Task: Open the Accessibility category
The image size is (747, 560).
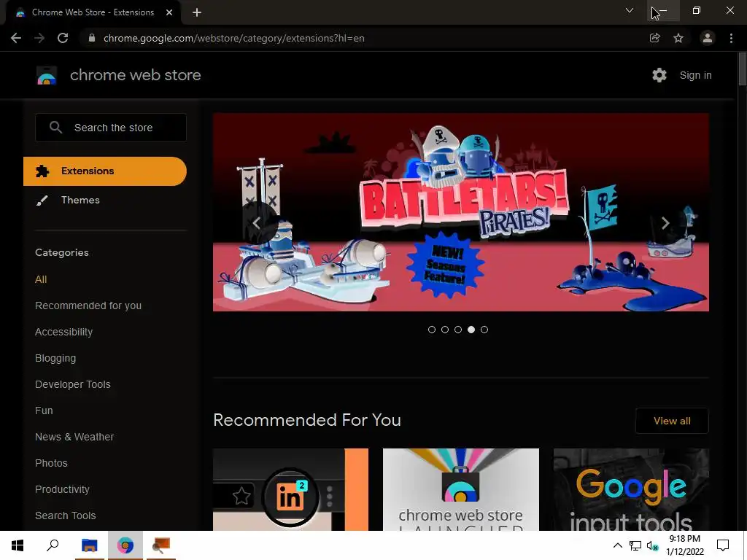Action: (64, 332)
